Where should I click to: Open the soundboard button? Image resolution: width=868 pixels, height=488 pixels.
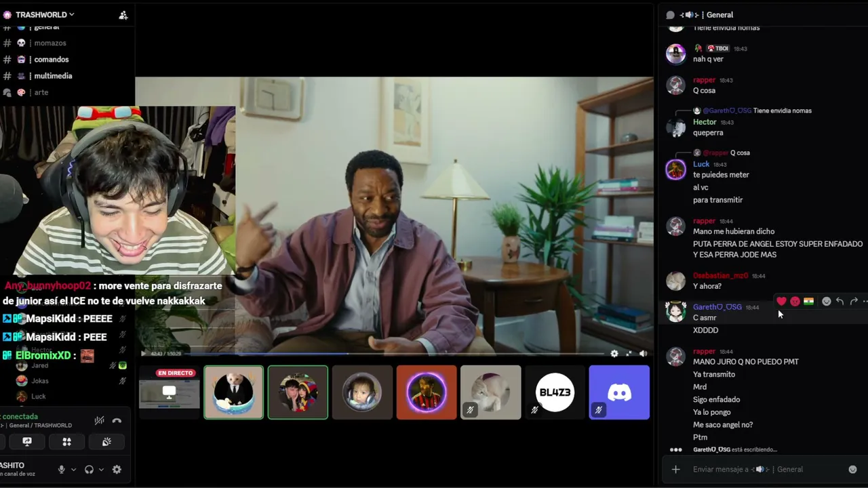(x=106, y=441)
